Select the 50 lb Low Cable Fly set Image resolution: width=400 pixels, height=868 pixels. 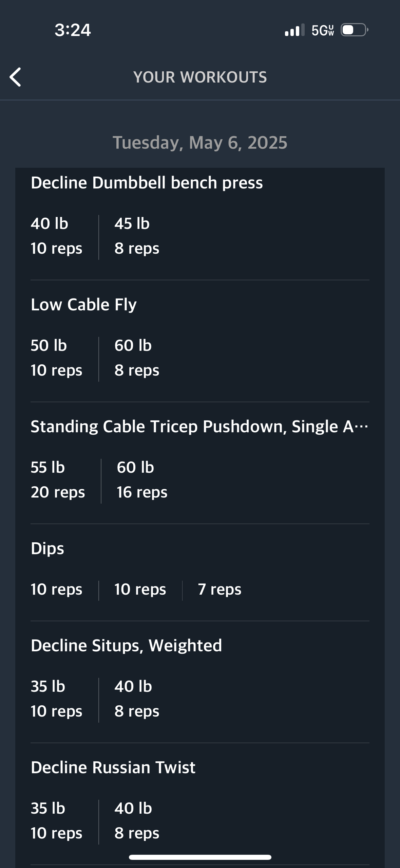(x=56, y=358)
